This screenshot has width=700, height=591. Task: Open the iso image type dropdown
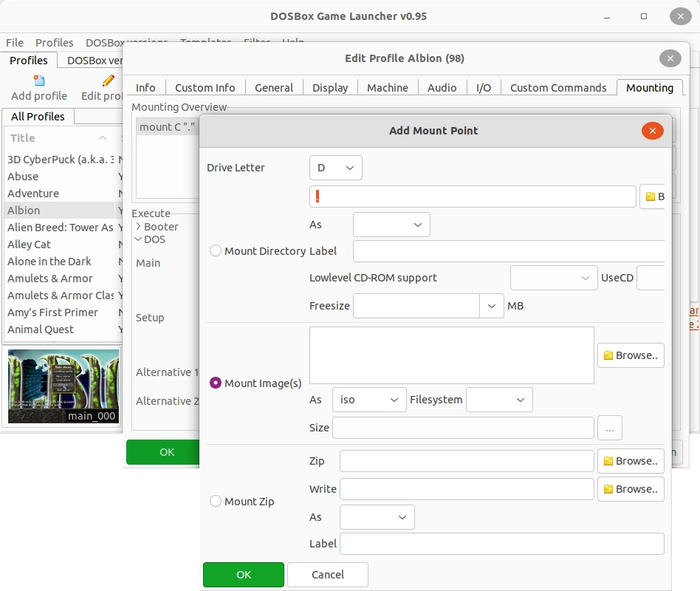pos(368,400)
